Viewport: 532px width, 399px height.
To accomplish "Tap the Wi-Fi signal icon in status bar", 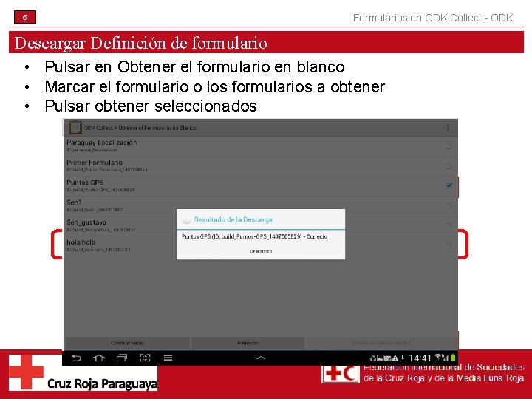I will 438,358.
